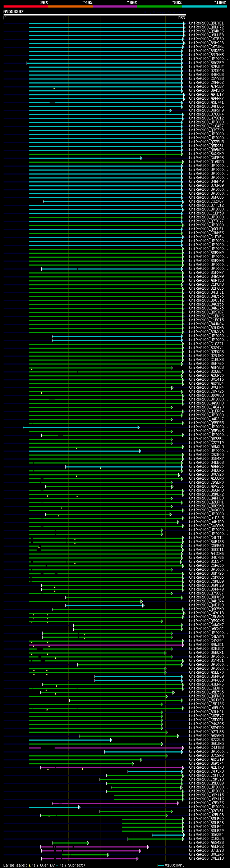Select the hit UniRef100_P40206

coord(206,724)
